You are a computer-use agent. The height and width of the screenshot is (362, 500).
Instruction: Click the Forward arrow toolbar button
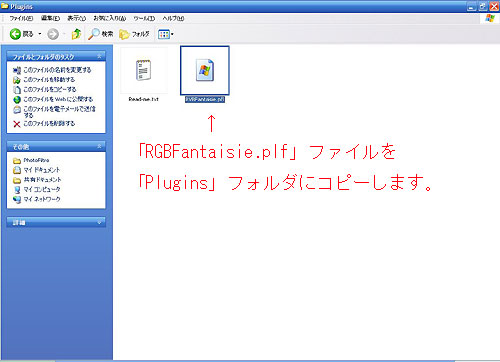pyautogui.click(x=53, y=34)
